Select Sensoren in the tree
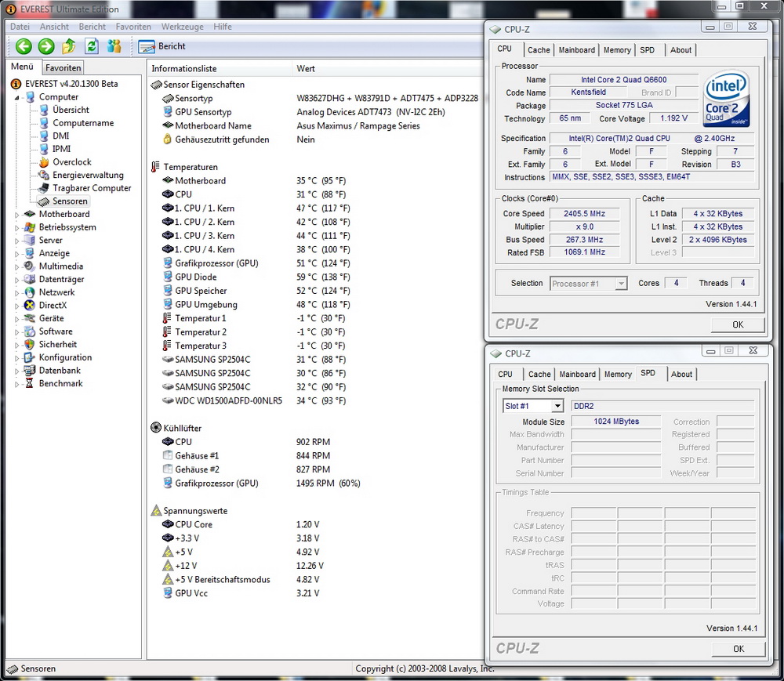Screen dimensions: 784x681 pyautogui.click(x=70, y=201)
